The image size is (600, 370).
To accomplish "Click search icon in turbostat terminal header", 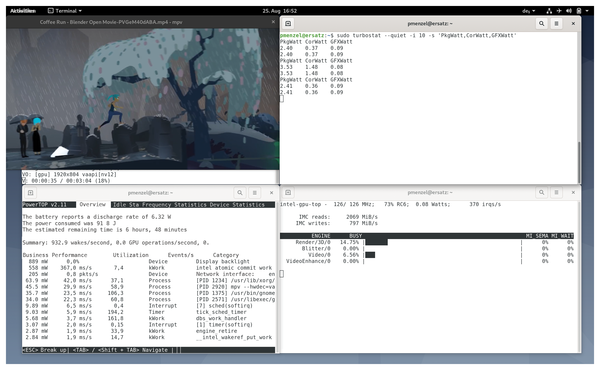I will click(x=541, y=24).
